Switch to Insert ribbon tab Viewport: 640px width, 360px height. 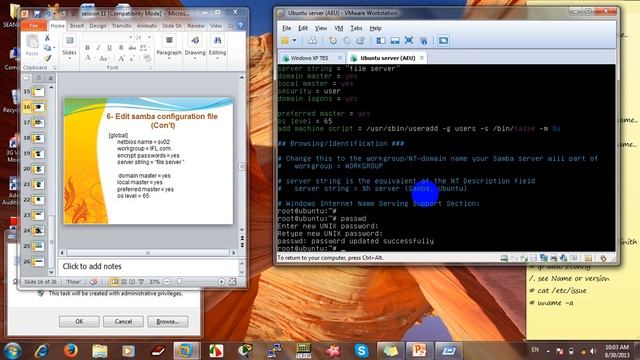point(77,26)
